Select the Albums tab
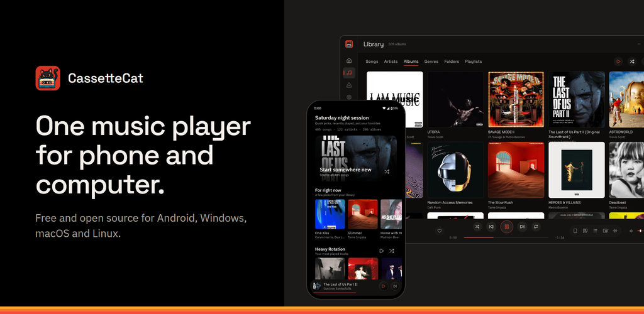This screenshot has height=314, width=644. click(411, 62)
